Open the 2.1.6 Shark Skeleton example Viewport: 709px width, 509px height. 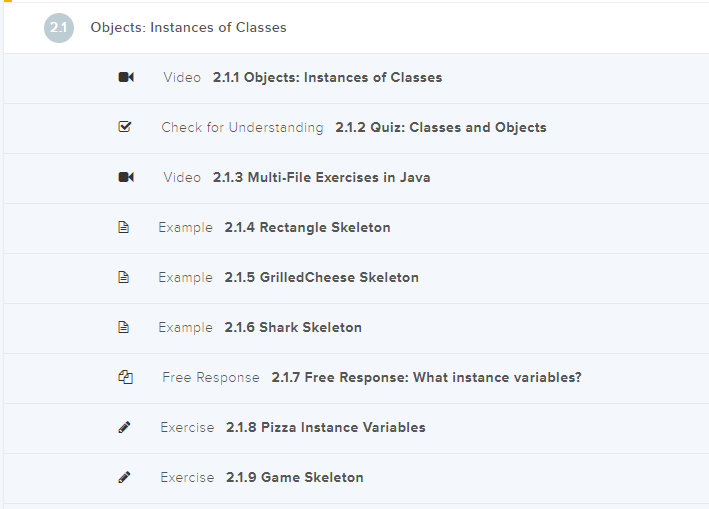pos(293,328)
